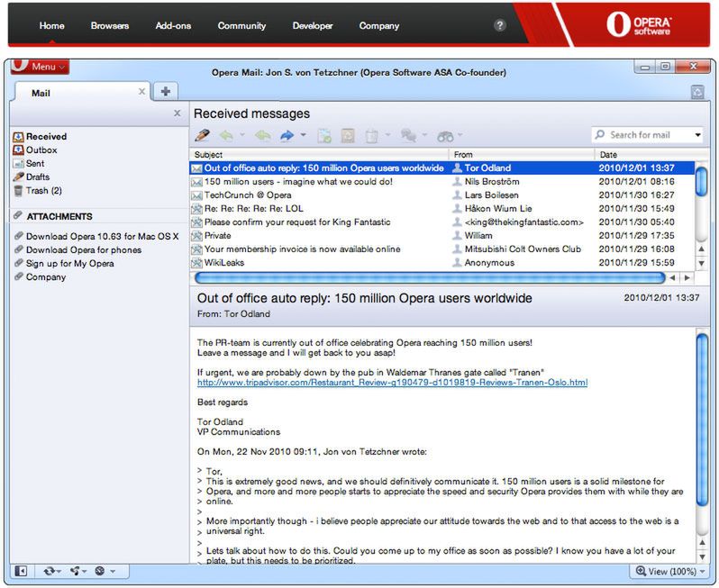Toggle the side panel button in status bar
Viewport: 719px width, 588px height.
21,571
